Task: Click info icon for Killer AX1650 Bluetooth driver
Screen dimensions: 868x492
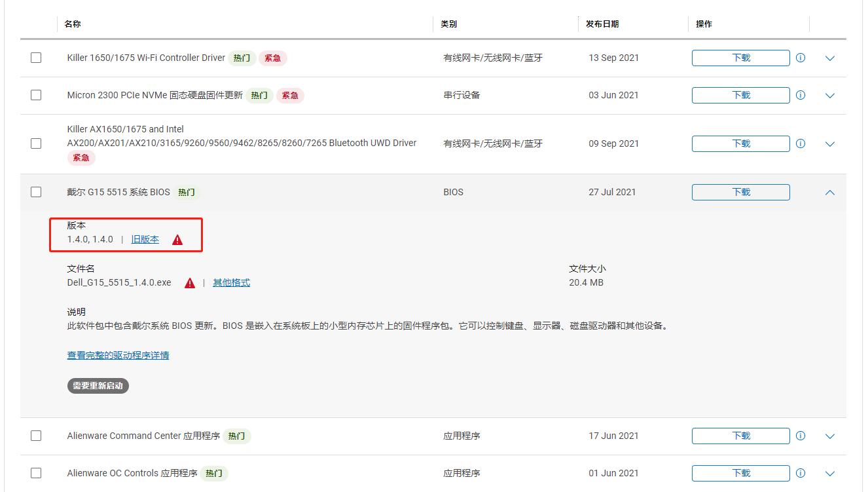Action: [800, 143]
